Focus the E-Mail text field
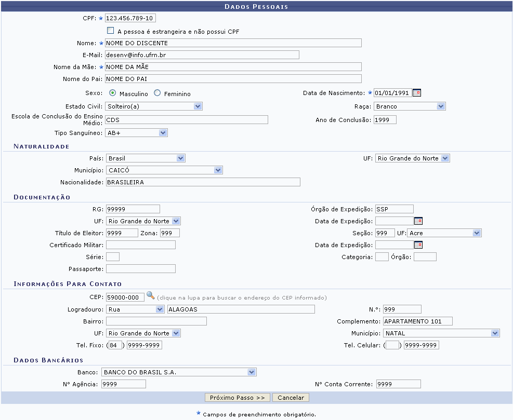Screen dimensions: 513x420 pyautogui.click(x=202, y=55)
